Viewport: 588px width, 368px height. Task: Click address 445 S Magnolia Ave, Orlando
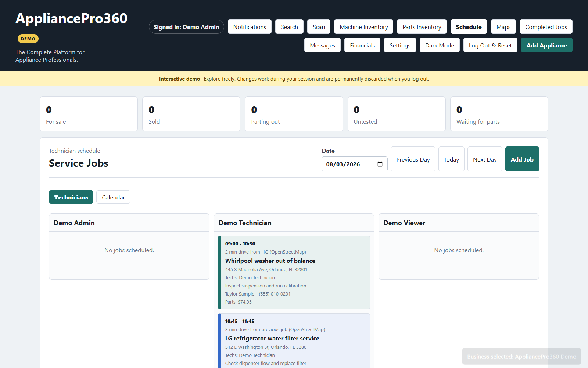click(266, 269)
